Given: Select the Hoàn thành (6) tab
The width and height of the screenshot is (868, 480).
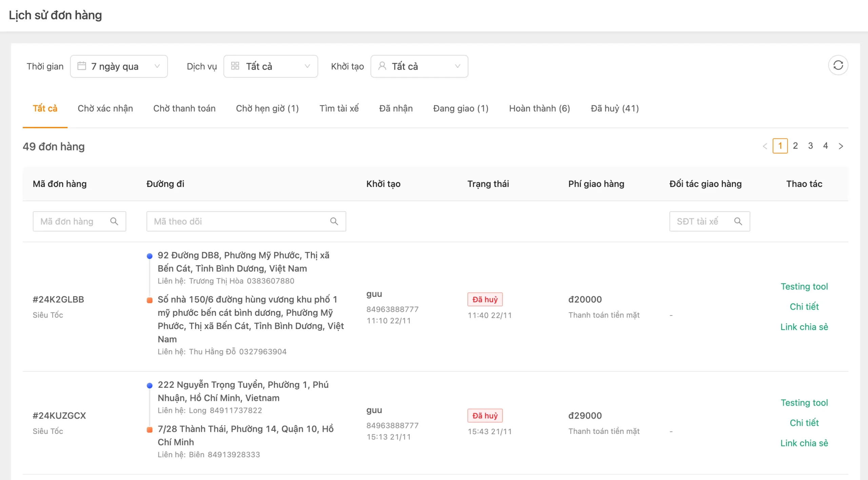Looking at the screenshot, I should point(539,109).
